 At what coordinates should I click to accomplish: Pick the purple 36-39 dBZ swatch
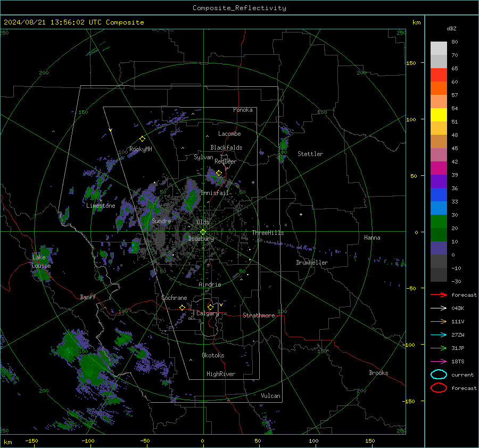click(439, 182)
